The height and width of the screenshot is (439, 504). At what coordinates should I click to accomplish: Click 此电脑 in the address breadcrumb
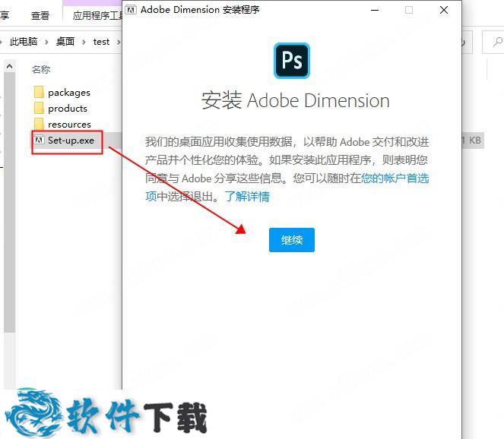(x=24, y=42)
